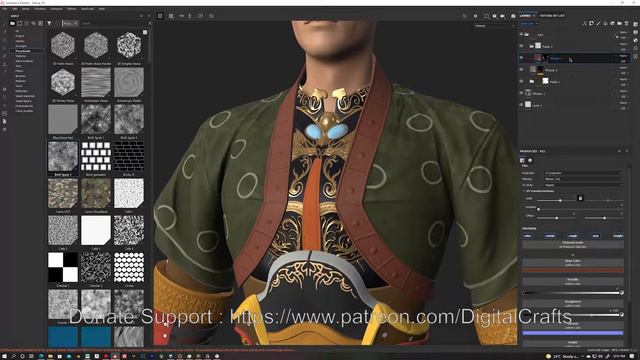Add a smart material layer
The image size is (640, 360).
point(612,24)
